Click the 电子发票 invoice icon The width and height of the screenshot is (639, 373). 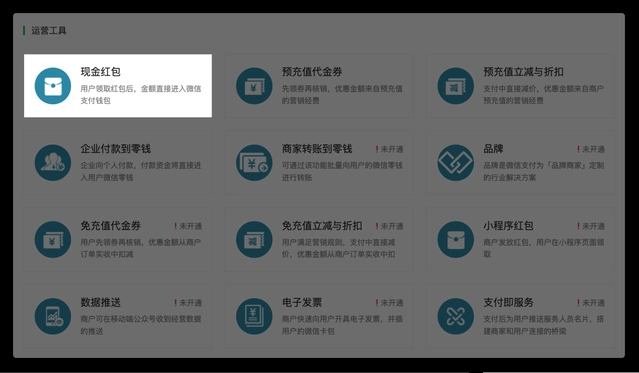coord(254,316)
